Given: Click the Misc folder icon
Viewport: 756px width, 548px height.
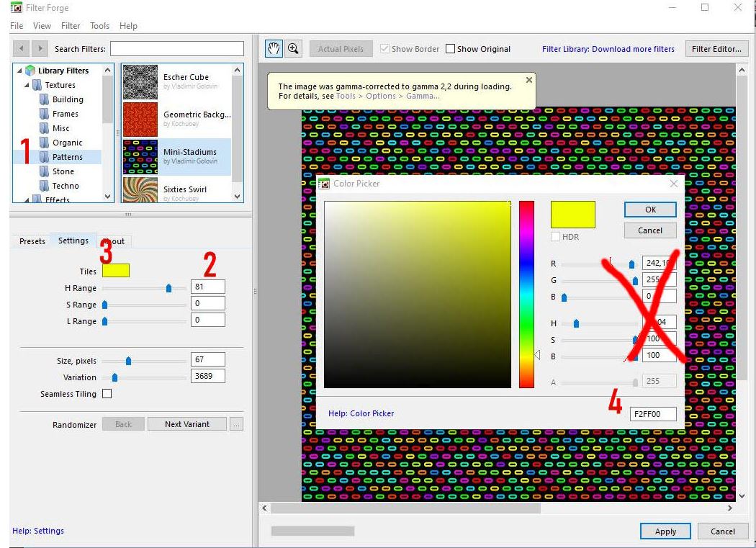Looking at the screenshot, I should (44, 128).
